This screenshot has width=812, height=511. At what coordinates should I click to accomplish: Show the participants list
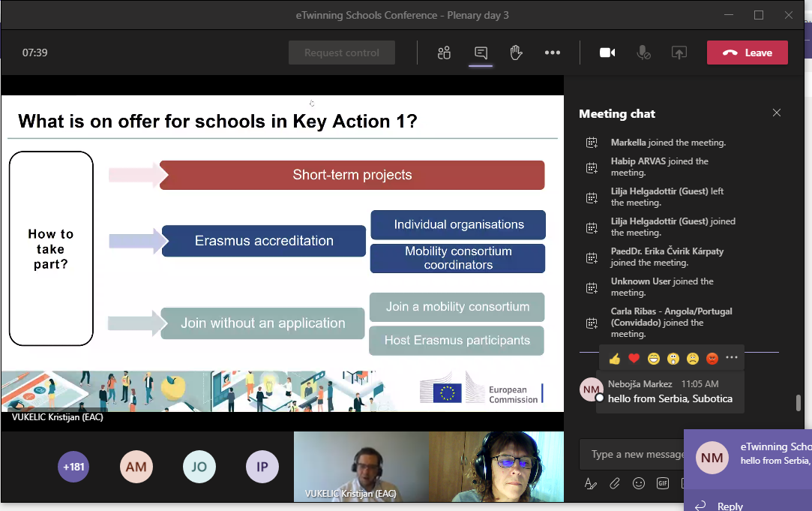tap(444, 53)
